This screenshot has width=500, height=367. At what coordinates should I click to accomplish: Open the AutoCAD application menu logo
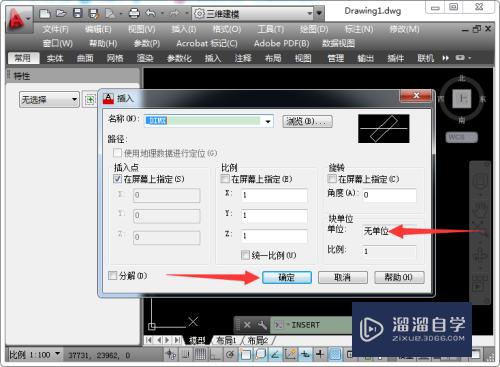18,19
